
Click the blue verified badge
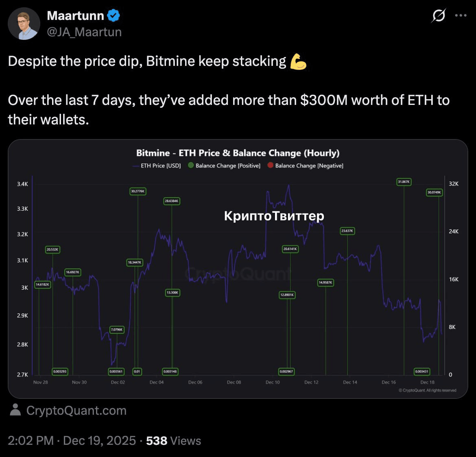[x=114, y=15]
